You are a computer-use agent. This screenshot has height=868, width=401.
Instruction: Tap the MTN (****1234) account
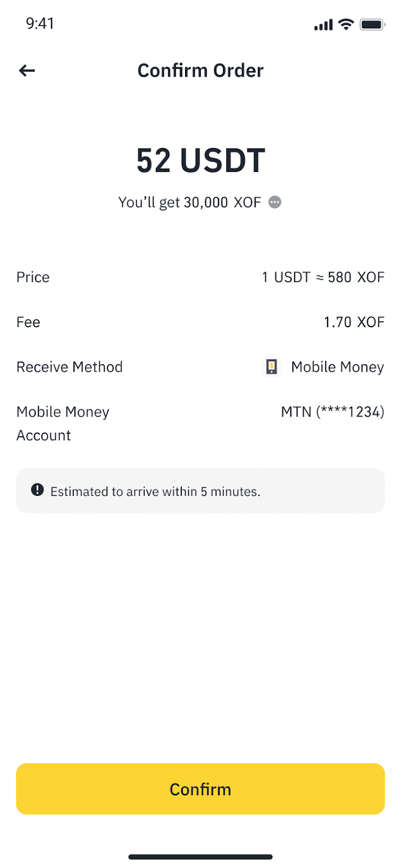[332, 412]
